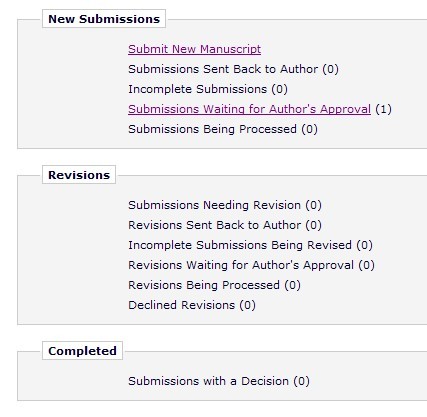Image resolution: width=427 pixels, height=417 pixels.
Task: Select Submissions with a Decision (0)
Action: click(219, 381)
